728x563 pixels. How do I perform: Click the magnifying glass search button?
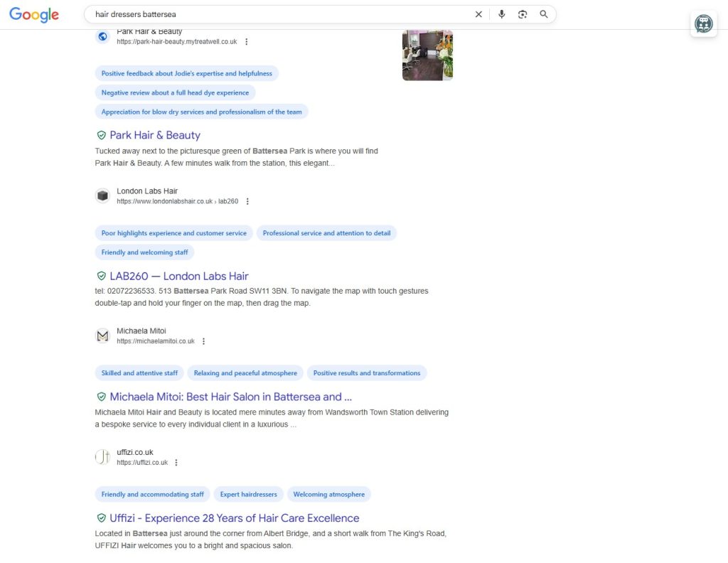coord(544,14)
